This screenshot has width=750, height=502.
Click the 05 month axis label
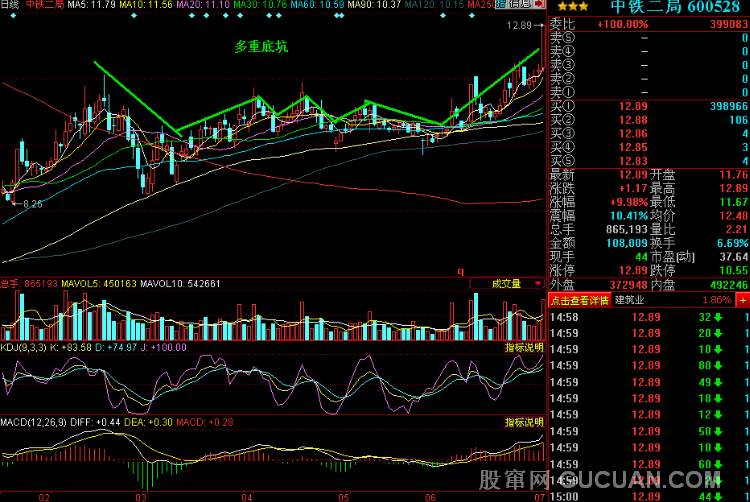[x=343, y=497]
